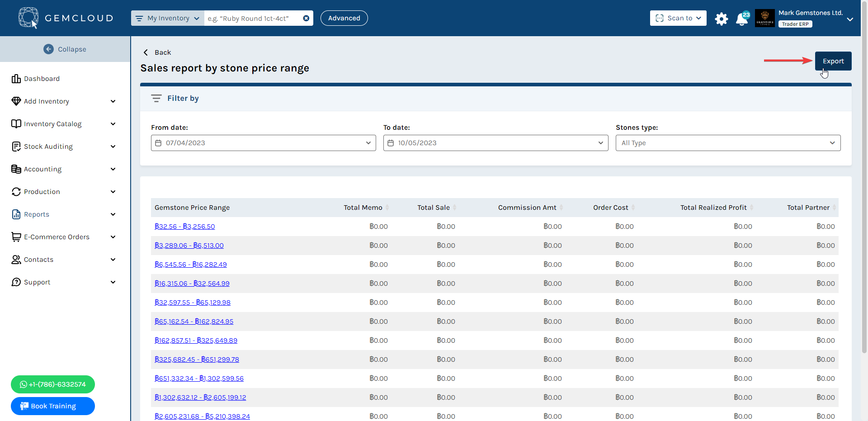Screen dimensions: 868x421
Task: Clear the search field with the X icon
Action: (306, 18)
